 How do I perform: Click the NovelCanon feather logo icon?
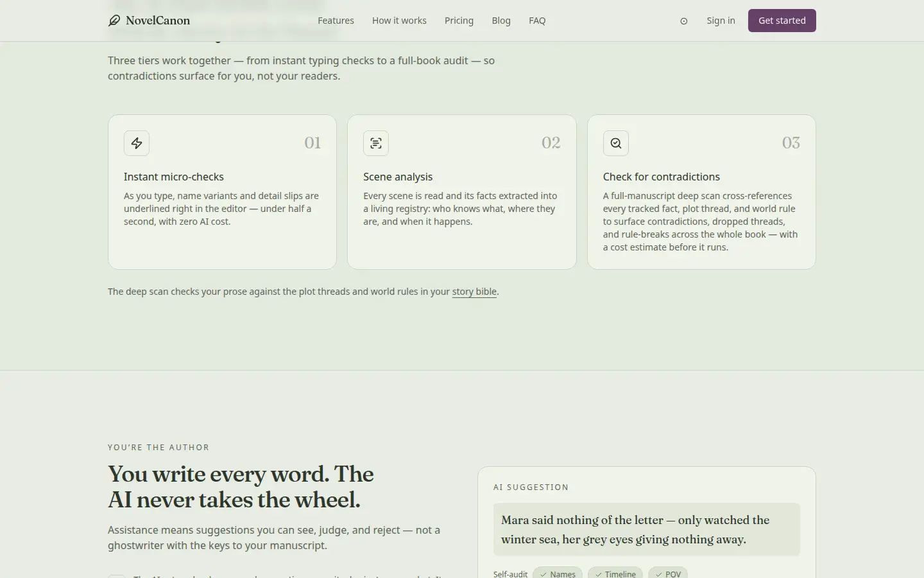(x=114, y=21)
